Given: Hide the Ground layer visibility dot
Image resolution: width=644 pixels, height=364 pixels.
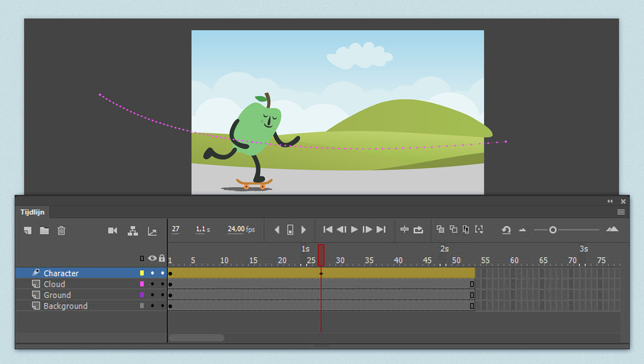Looking at the screenshot, I should (x=152, y=295).
